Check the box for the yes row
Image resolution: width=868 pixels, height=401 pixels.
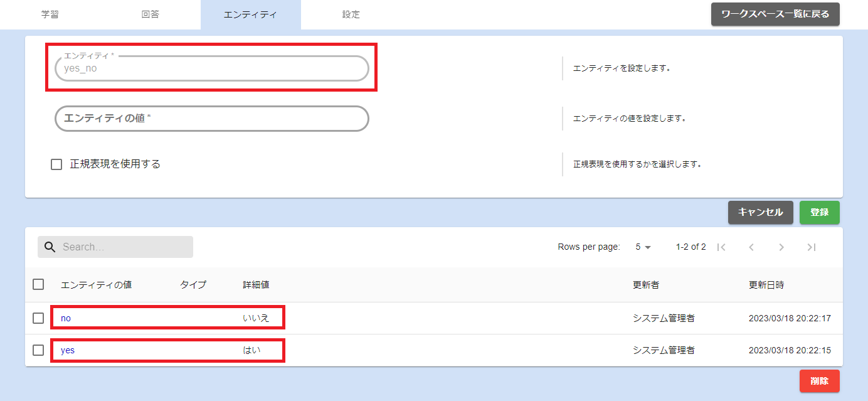pyautogui.click(x=38, y=350)
